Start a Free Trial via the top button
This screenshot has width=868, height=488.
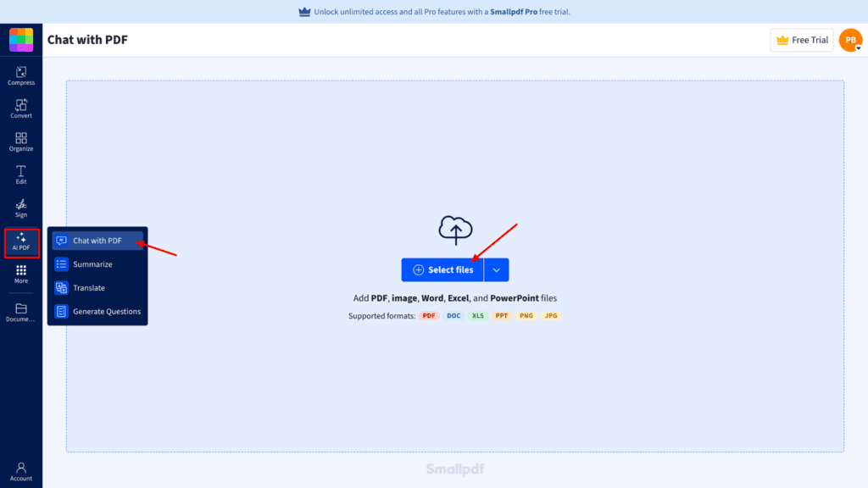(800, 39)
